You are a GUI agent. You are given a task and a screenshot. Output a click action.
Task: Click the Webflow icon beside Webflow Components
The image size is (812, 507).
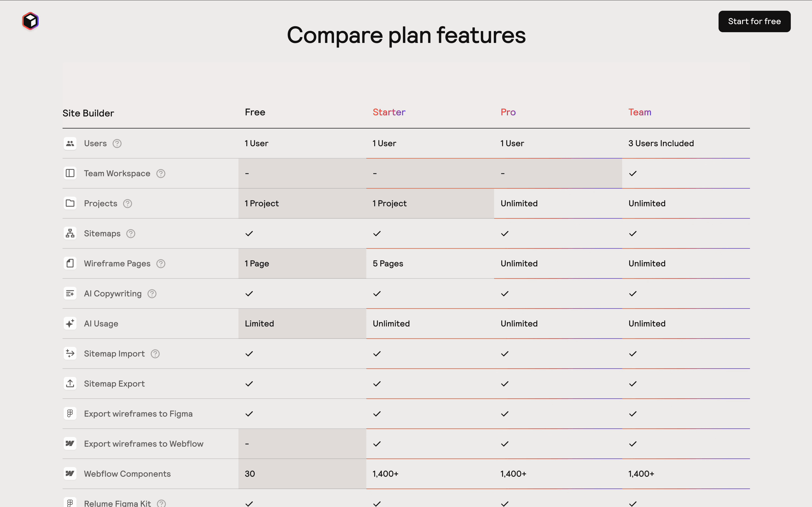pyautogui.click(x=70, y=473)
